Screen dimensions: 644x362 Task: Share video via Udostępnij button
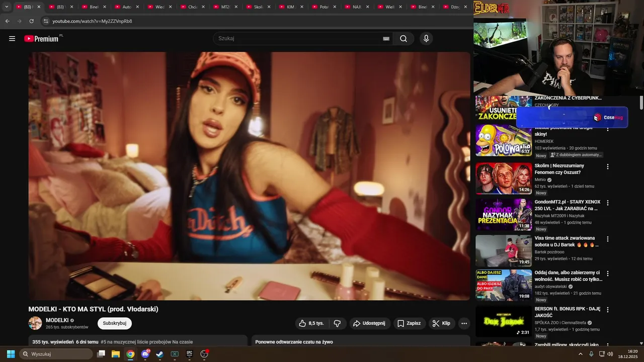pyautogui.click(x=369, y=323)
